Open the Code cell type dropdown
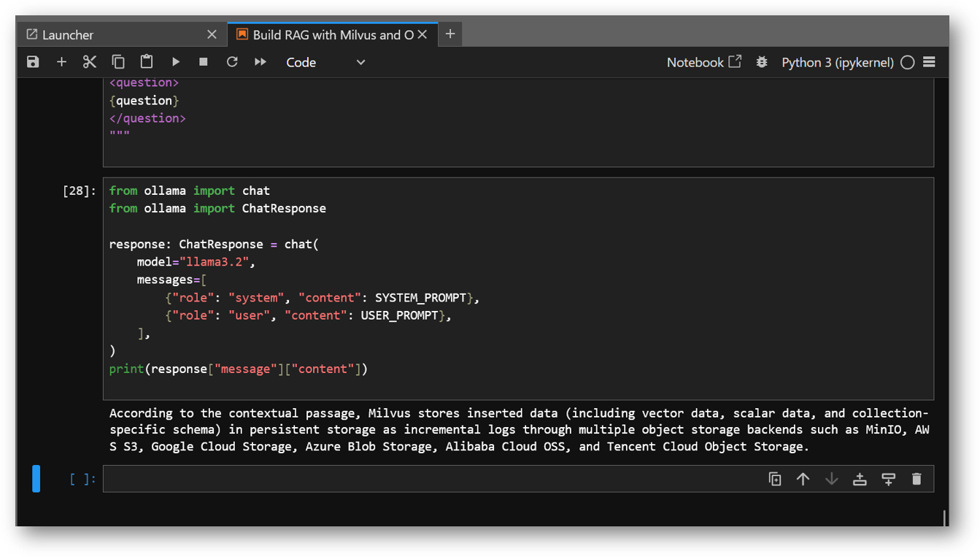980x557 pixels. tap(325, 62)
